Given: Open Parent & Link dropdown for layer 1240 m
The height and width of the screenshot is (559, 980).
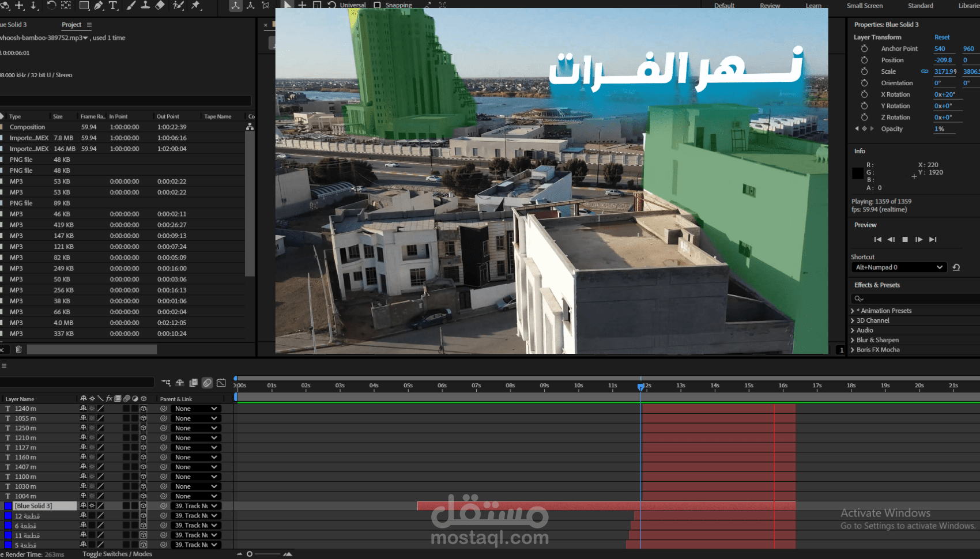Looking at the screenshot, I should tap(196, 408).
